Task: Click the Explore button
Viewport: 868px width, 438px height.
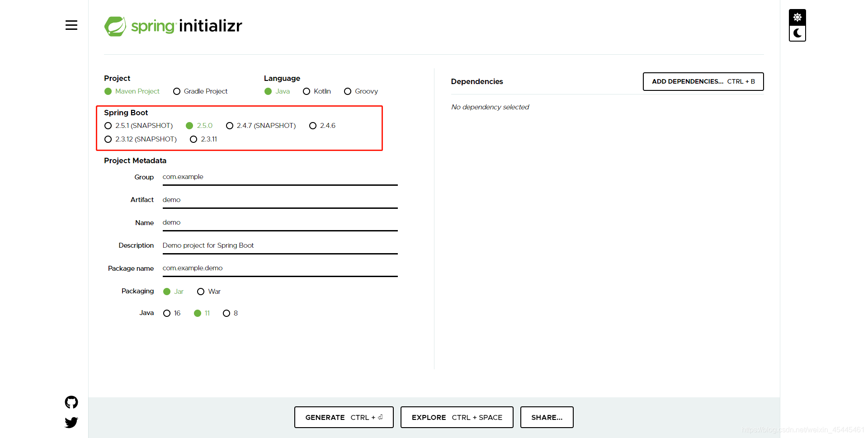Action: 457,417
